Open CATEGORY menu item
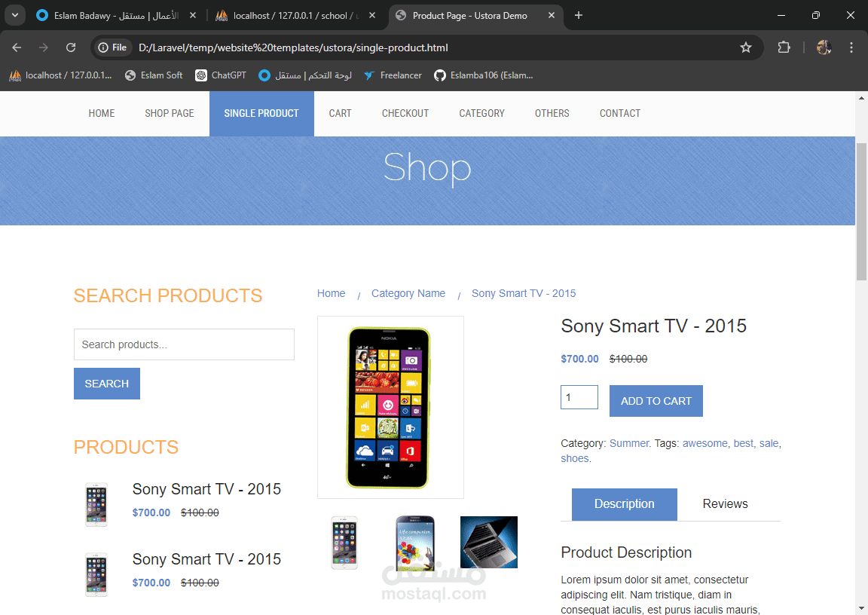This screenshot has width=868, height=615. [481, 114]
